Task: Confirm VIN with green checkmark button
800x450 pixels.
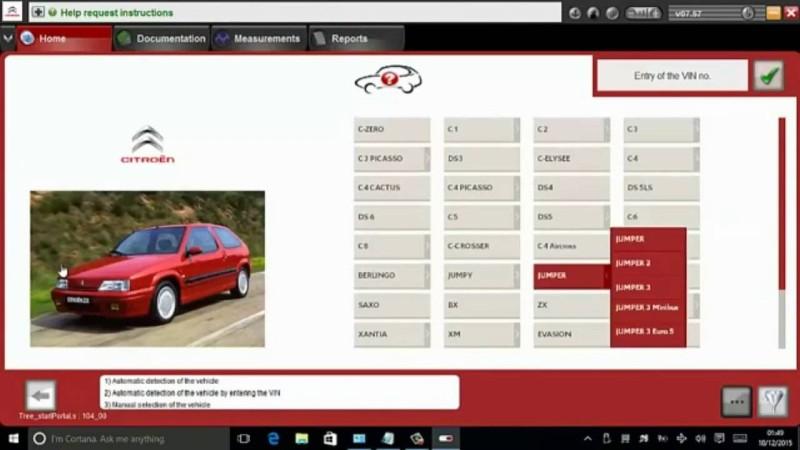Action: pos(768,76)
